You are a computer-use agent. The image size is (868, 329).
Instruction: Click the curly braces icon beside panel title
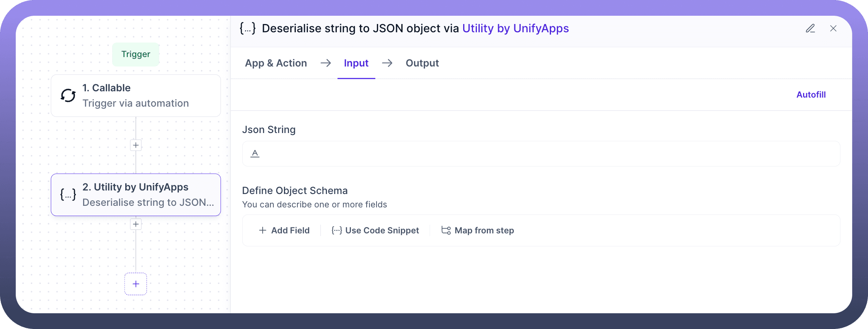[248, 28]
